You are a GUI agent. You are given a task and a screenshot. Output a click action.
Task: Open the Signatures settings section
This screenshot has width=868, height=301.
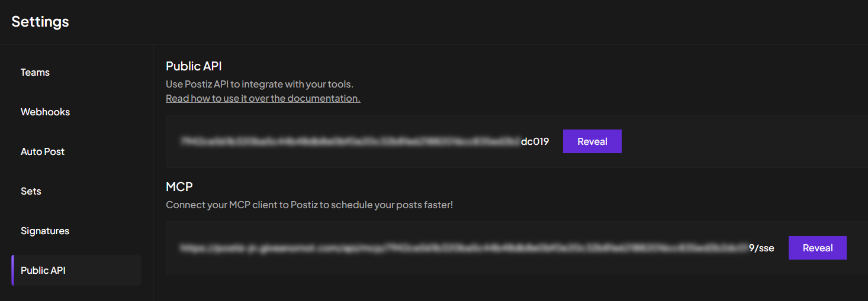45,231
